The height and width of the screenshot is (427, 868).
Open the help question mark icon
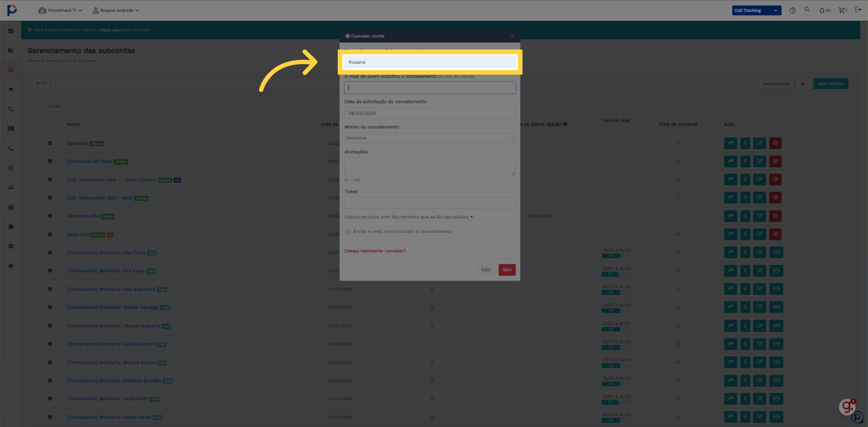(793, 10)
